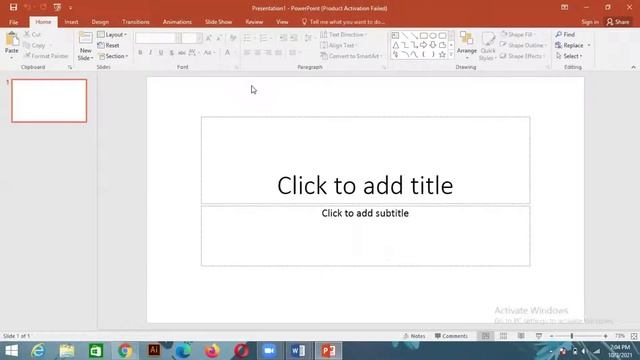Image resolution: width=640 pixels, height=360 pixels.
Task: Toggle Italic formatting
Action: (151, 53)
